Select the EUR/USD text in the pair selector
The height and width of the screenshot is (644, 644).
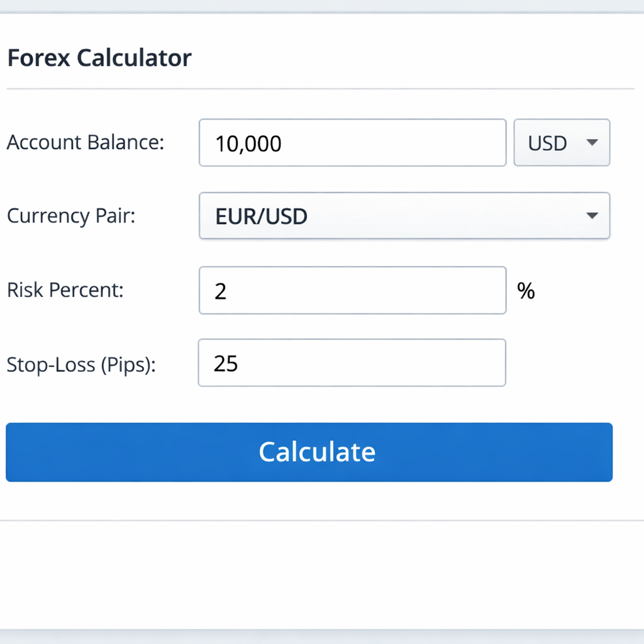[260, 216]
